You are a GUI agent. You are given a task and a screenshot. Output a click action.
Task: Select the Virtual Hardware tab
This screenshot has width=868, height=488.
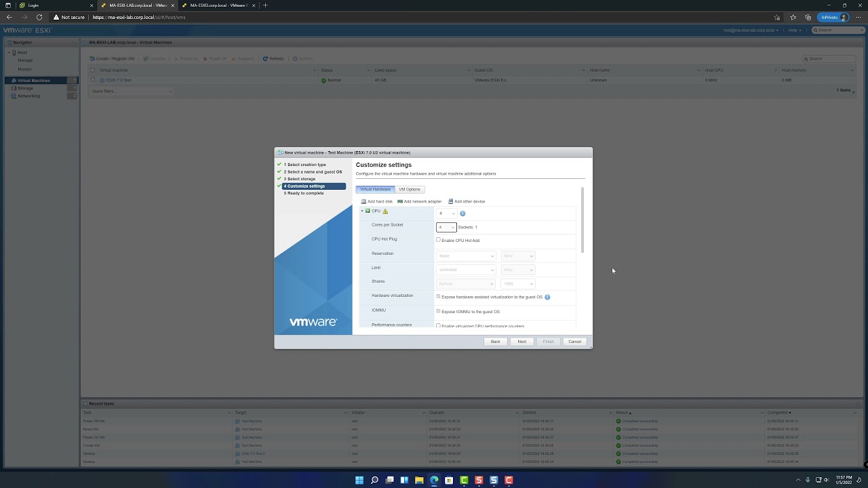(x=375, y=189)
